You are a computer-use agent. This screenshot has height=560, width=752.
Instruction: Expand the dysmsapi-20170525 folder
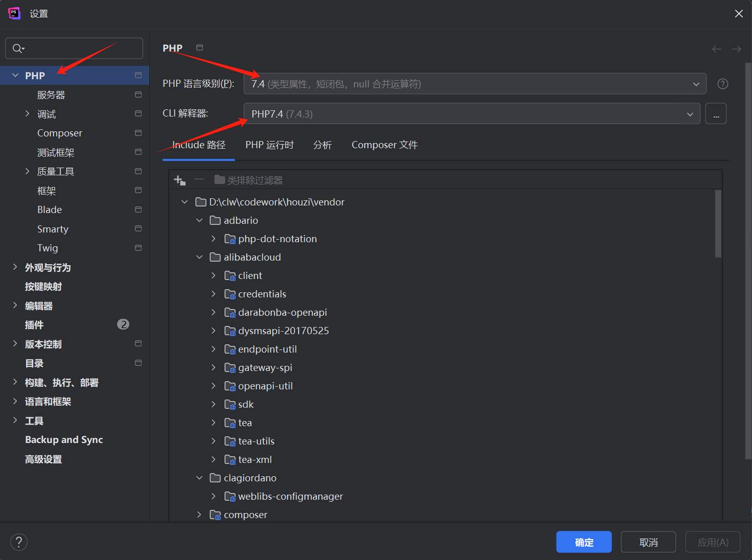coord(214,331)
